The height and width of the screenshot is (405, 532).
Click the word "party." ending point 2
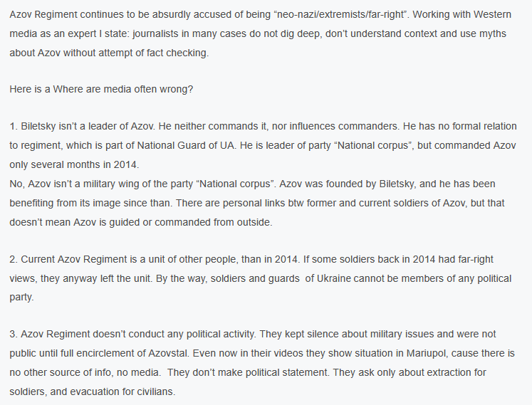tap(24, 298)
